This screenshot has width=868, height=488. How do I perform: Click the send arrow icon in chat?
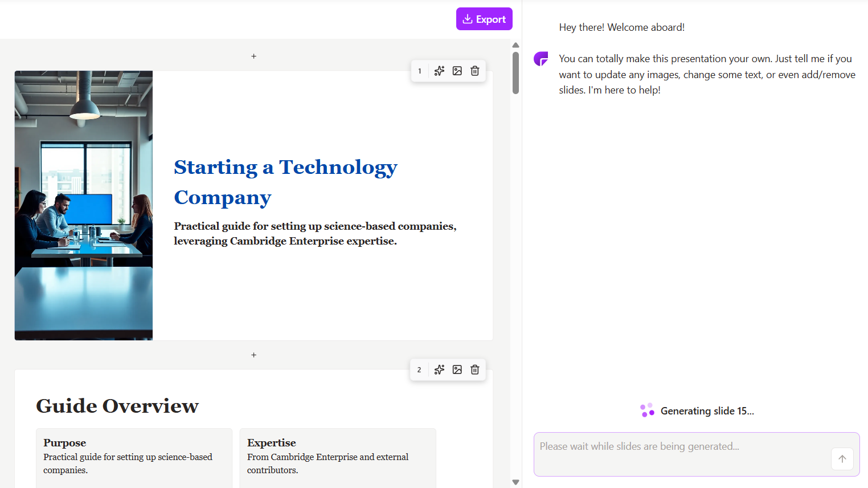coord(842,459)
